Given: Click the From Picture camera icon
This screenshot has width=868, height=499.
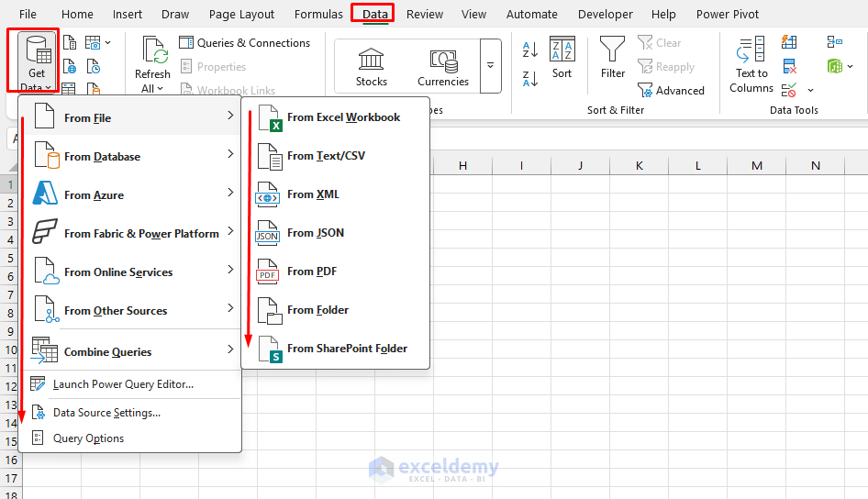Looking at the screenshot, I should point(93,42).
